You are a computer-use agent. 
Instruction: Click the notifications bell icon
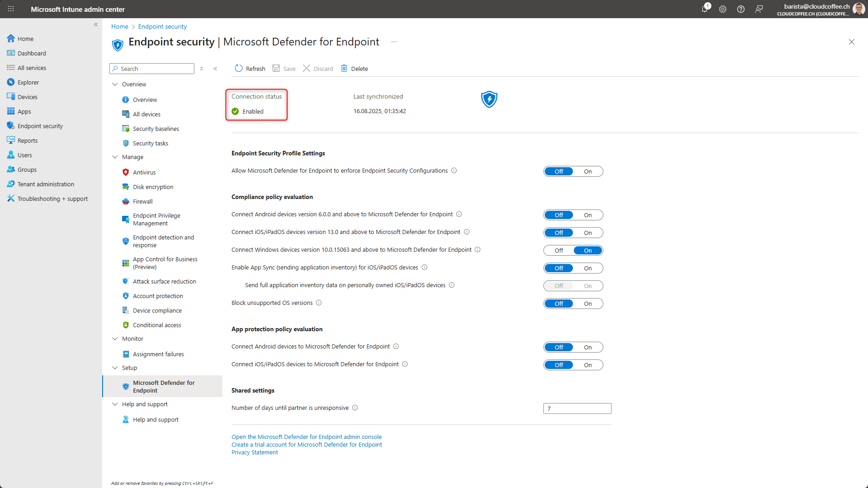(x=705, y=9)
